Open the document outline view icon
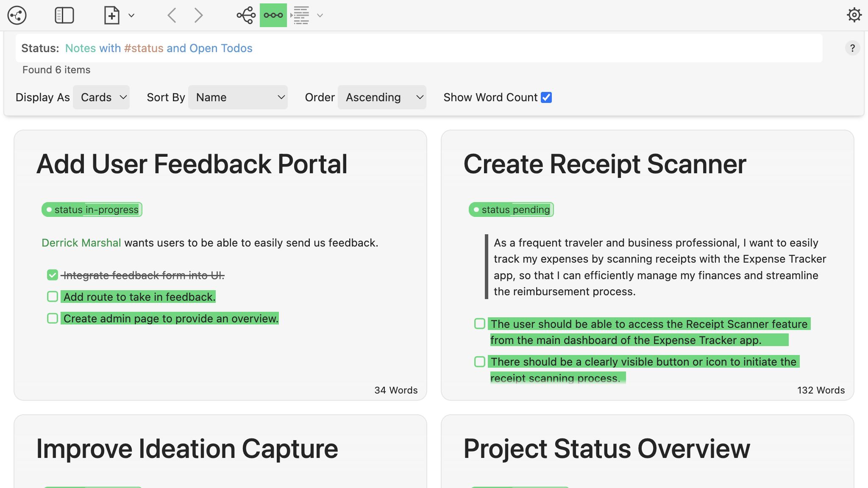This screenshot has width=868, height=488. 300,15
